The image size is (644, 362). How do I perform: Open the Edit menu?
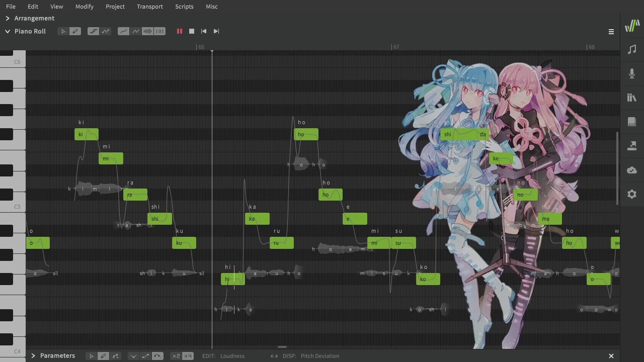tap(33, 7)
